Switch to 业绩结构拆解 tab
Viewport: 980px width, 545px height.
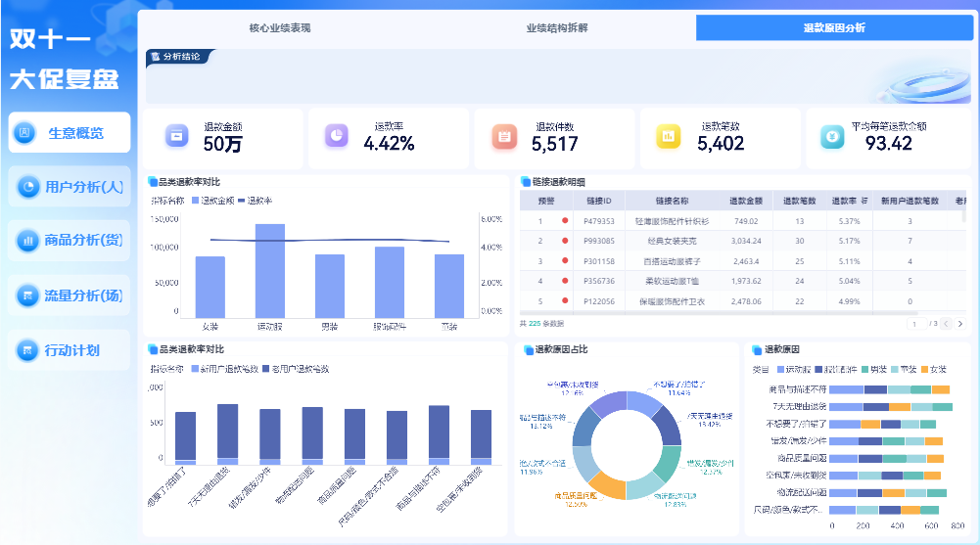pos(556,27)
